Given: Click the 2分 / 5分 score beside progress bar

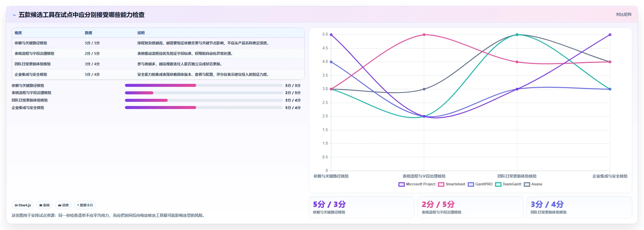Looking at the screenshot, I should (293, 93).
